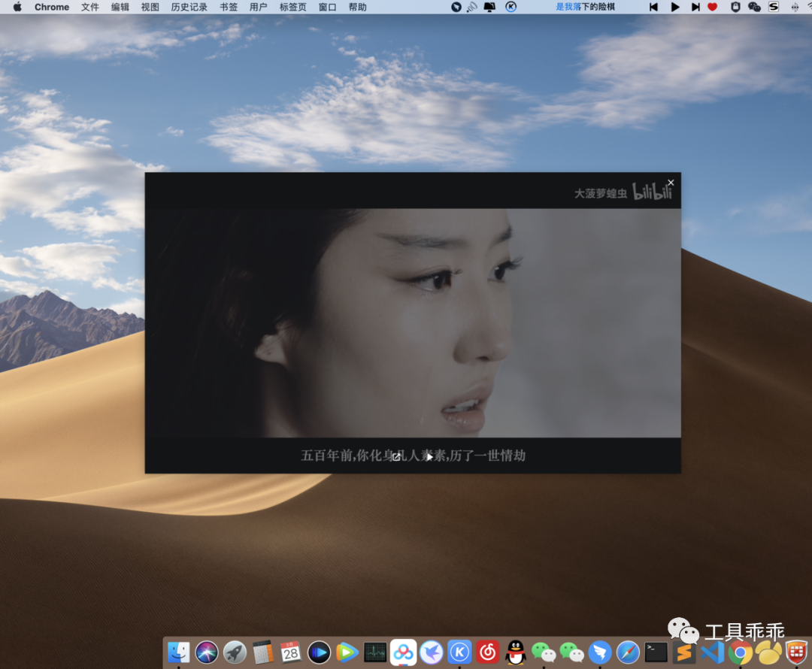This screenshot has width=812, height=669.
Task: Open Visual Studio Code from the Dock
Action: [x=712, y=652]
